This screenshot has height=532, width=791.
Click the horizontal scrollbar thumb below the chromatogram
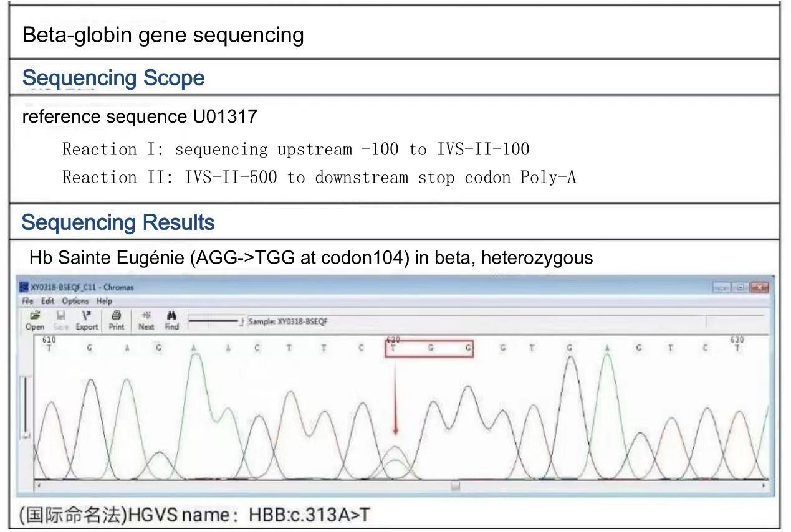coord(456,485)
